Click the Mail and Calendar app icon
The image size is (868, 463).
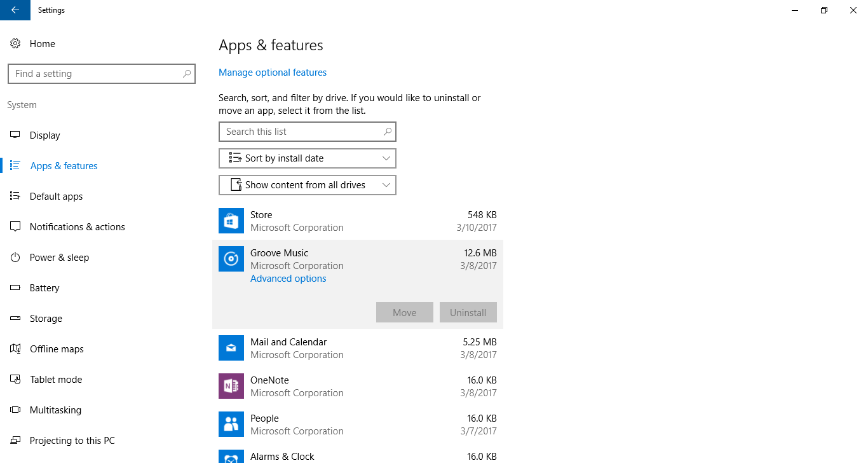(231, 348)
